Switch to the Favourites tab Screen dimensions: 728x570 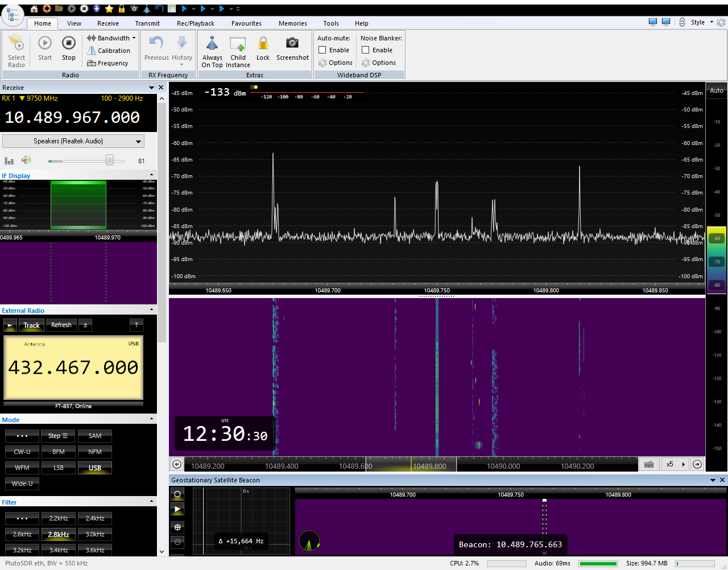[x=246, y=23]
